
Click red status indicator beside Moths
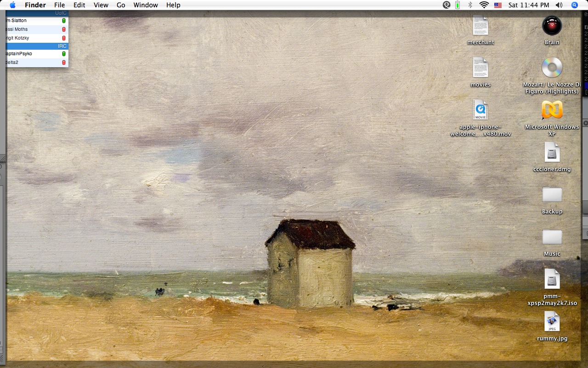coord(64,29)
